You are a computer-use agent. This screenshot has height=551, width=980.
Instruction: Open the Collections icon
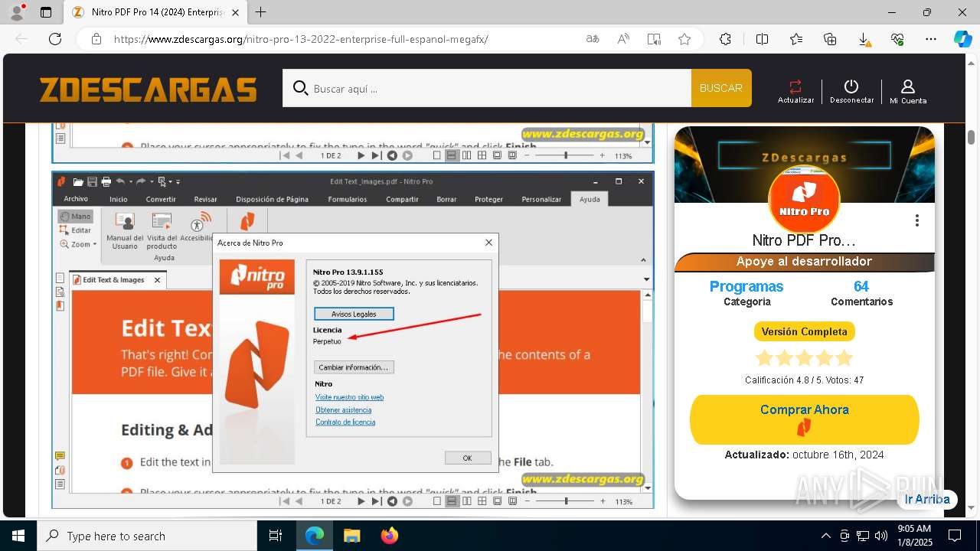830,39
